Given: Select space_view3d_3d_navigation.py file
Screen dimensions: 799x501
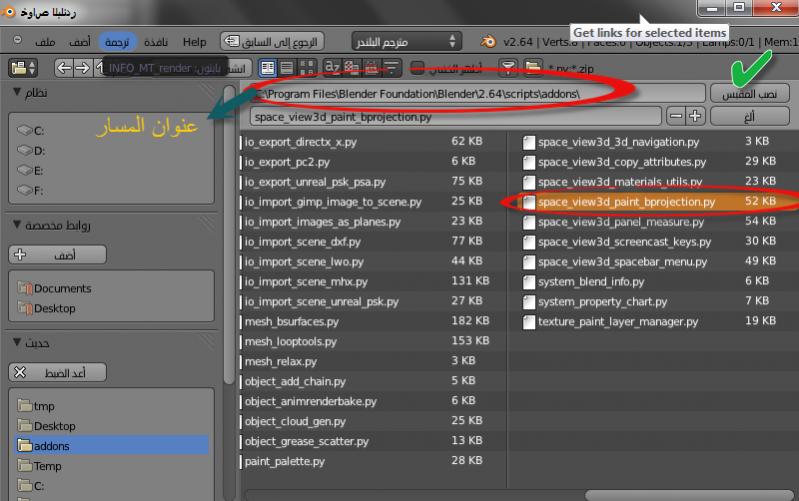Looking at the screenshot, I should point(618,142).
